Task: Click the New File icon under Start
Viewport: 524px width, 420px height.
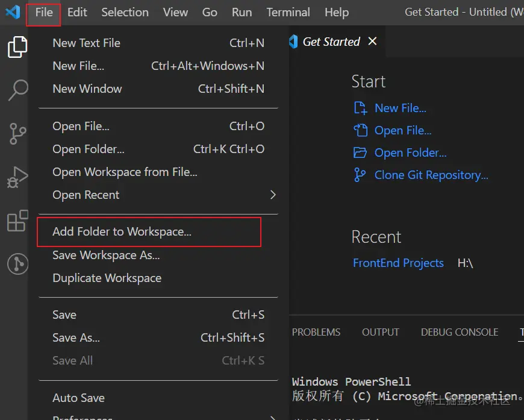Action: (360, 108)
